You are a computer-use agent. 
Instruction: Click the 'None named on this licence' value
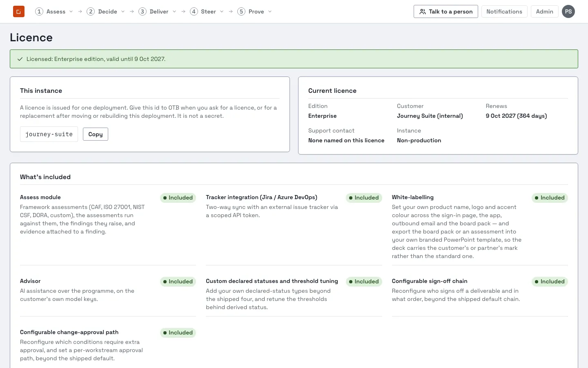pyautogui.click(x=346, y=141)
